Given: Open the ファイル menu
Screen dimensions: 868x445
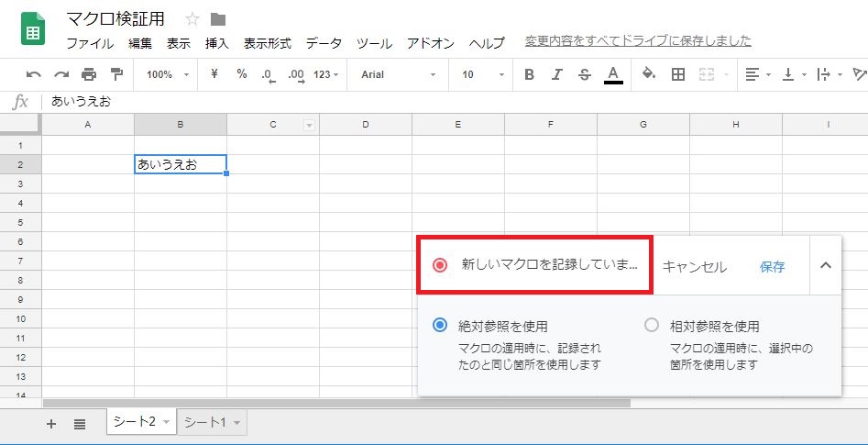Looking at the screenshot, I should [90, 43].
